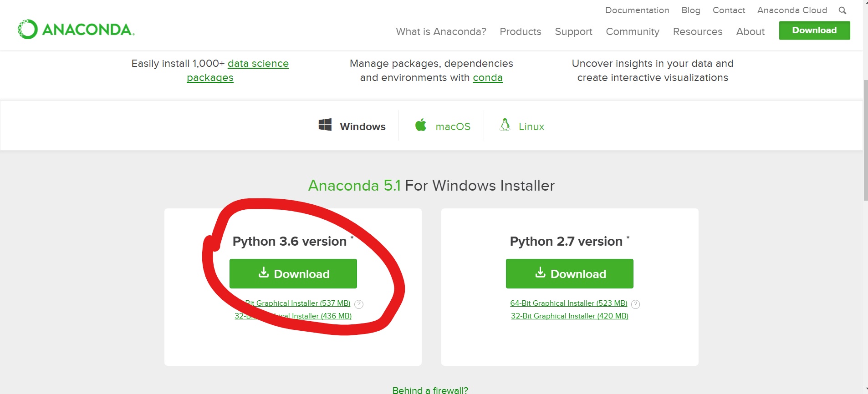This screenshot has width=868, height=394.
Task: Open the Resources menu
Action: pyautogui.click(x=697, y=31)
